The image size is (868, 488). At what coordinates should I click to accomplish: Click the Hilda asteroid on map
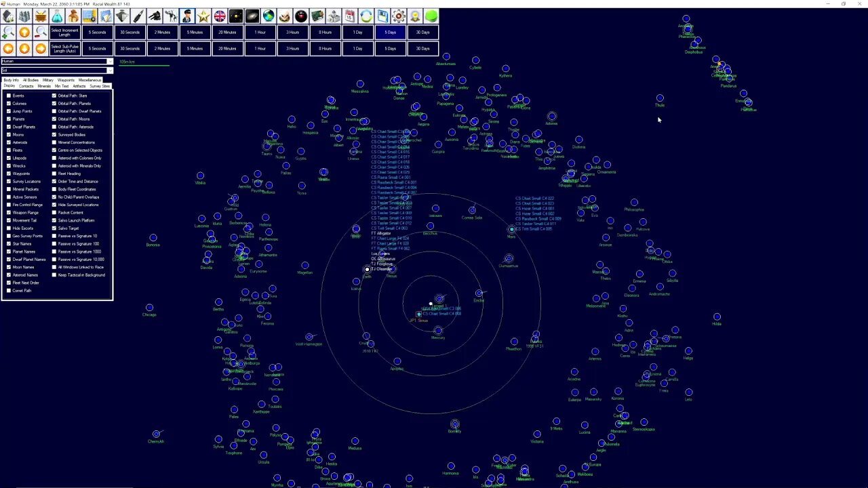point(717,317)
